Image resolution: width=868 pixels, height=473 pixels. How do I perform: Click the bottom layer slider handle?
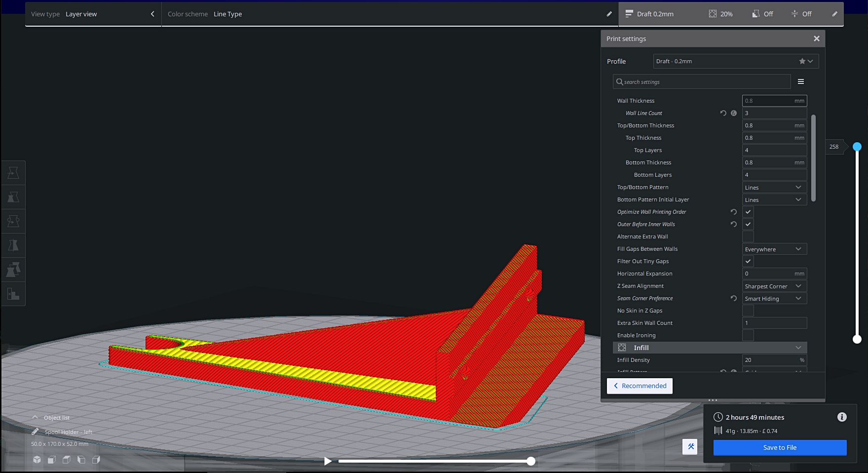point(857,339)
